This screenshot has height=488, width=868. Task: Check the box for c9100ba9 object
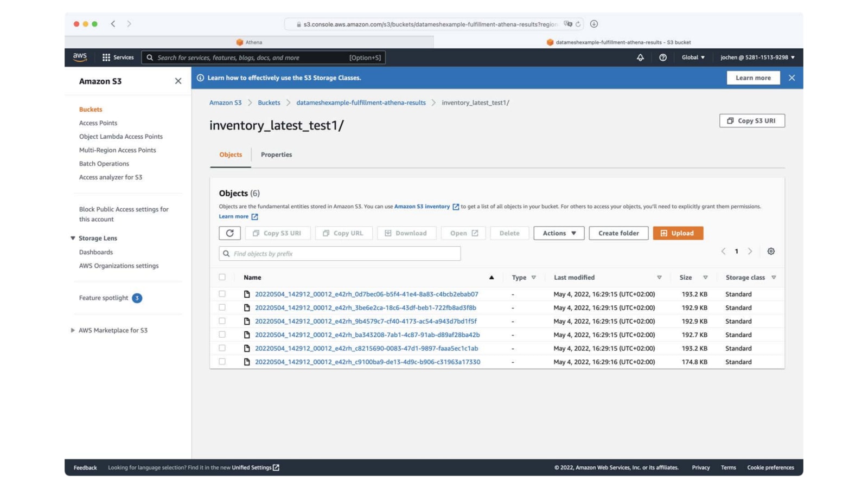(222, 362)
